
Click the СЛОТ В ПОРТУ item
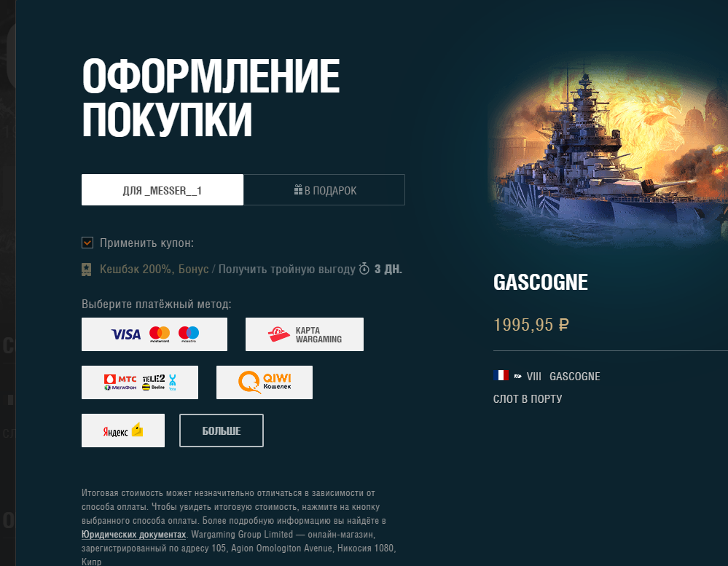click(528, 399)
